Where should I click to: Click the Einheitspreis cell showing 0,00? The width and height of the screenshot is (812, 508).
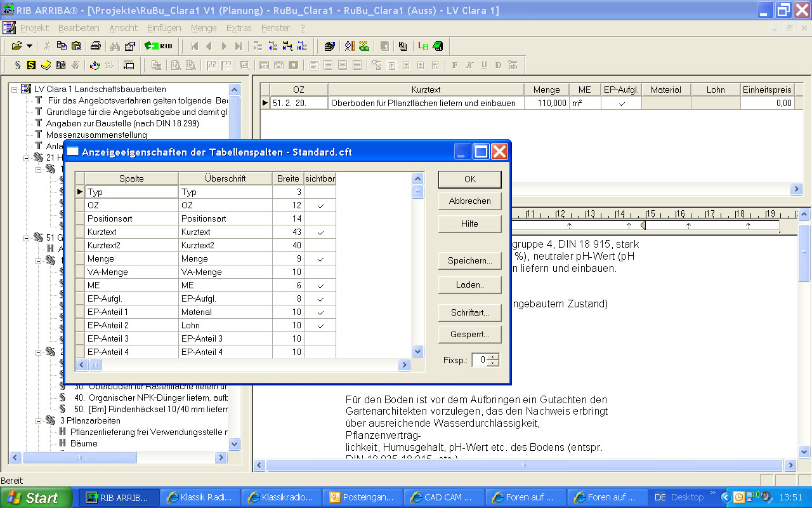pos(767,103)
